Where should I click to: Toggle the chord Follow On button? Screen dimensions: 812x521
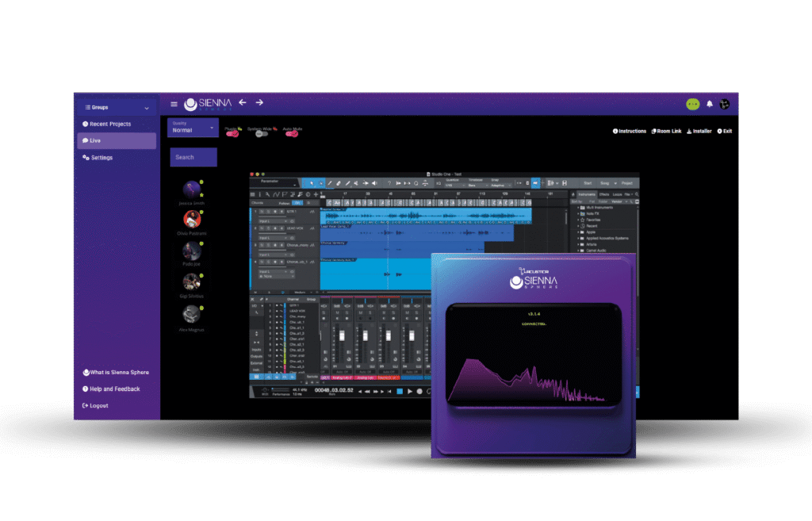point(297,203)
